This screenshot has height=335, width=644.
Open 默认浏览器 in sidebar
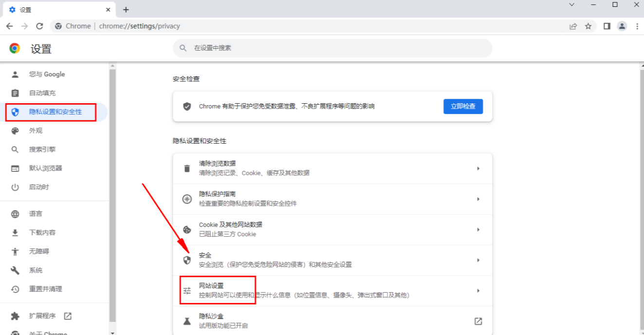[x=54, y=168]
